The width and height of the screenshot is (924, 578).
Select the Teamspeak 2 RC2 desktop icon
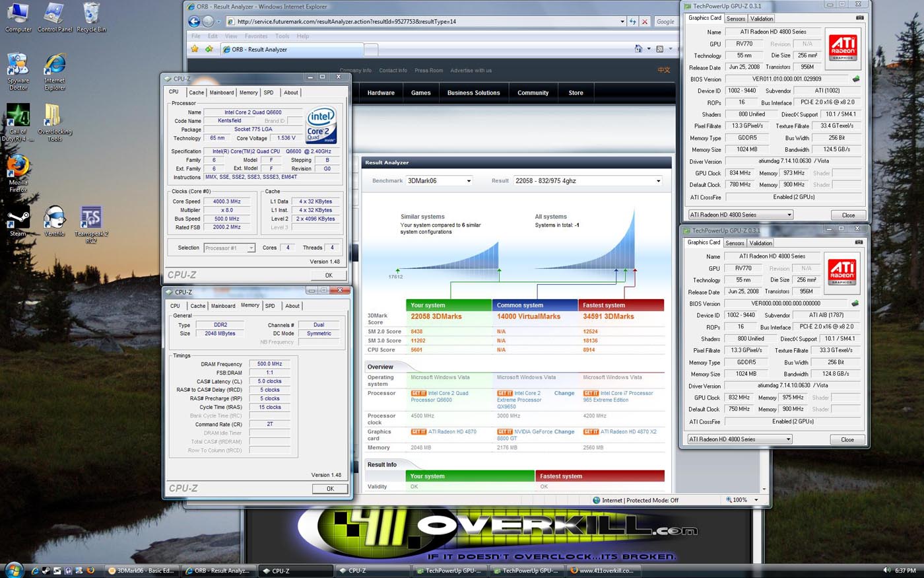[x=91, y=225]
